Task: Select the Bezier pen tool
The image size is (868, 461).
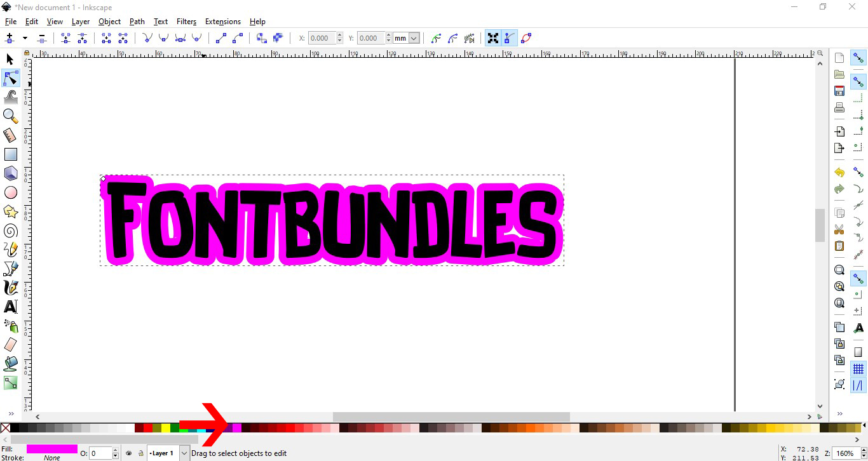Action: pos(10,269)
